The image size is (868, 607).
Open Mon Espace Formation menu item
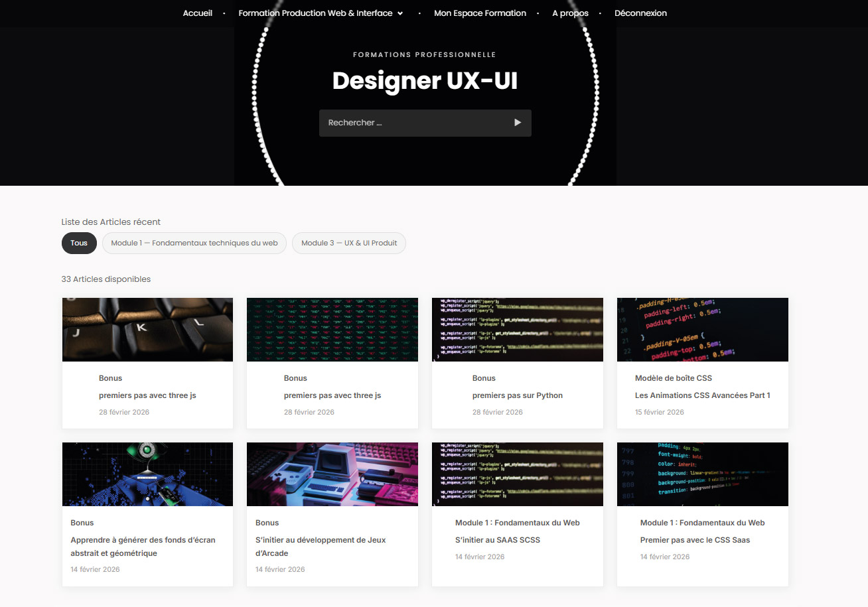(x=480, y=13)
